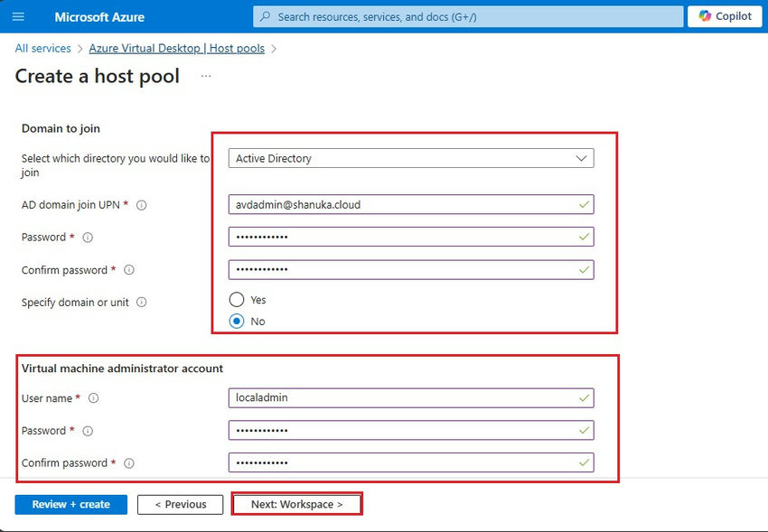Screen dimensions: 768x532
Task: Click the AD domain join UPN input field
Action: pyautogui.click(x=411, y=204)
